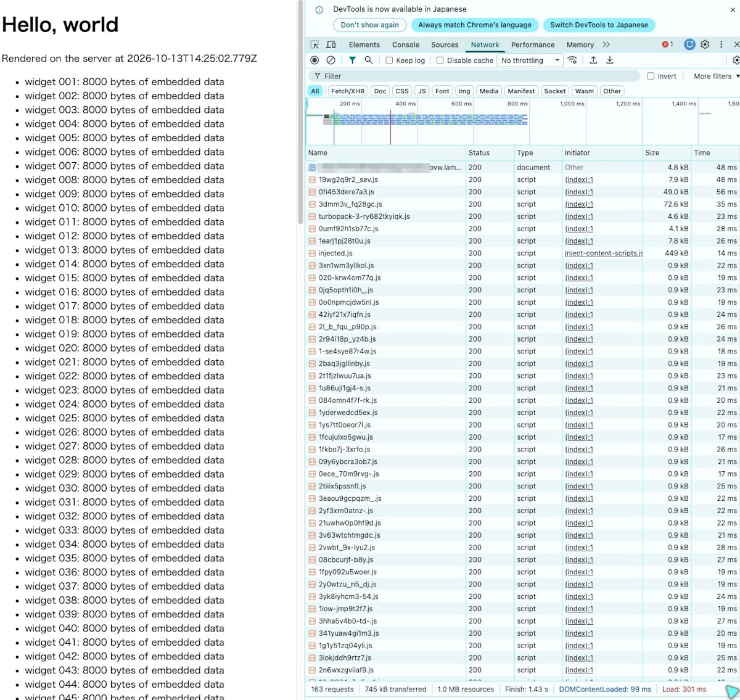Select the Img filter chip
Viewport: 740px width, 700px height.
464,91
